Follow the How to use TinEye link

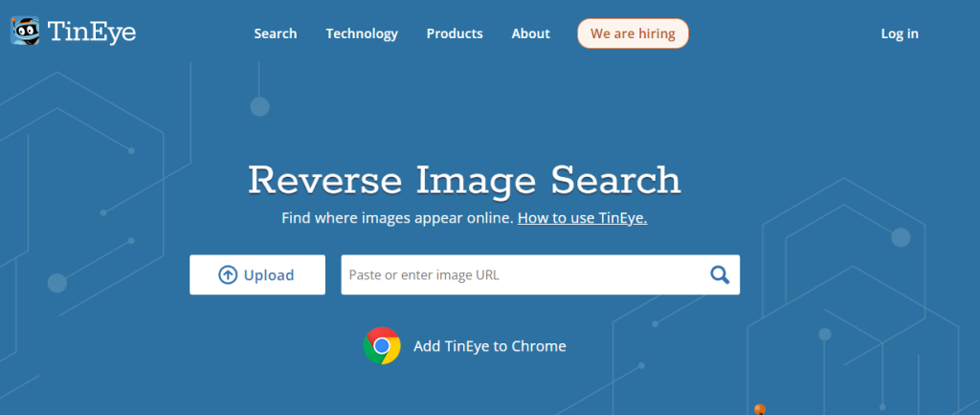(583, 218)
